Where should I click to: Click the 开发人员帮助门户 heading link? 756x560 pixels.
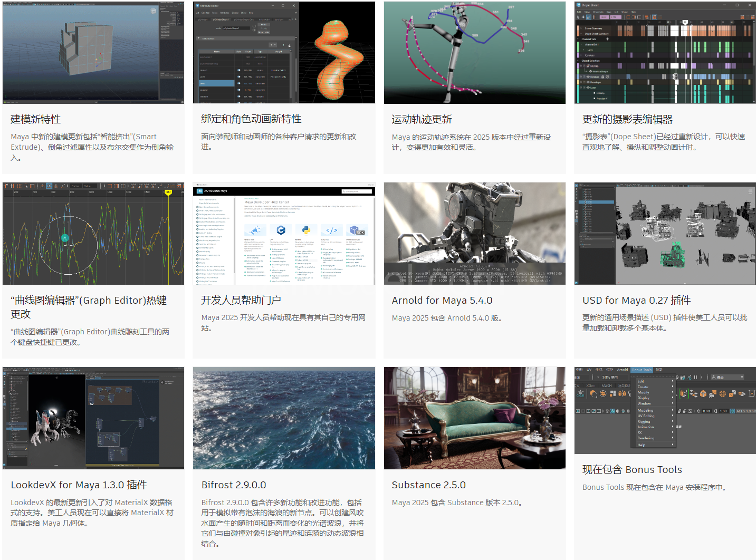[x=241, y=300]
